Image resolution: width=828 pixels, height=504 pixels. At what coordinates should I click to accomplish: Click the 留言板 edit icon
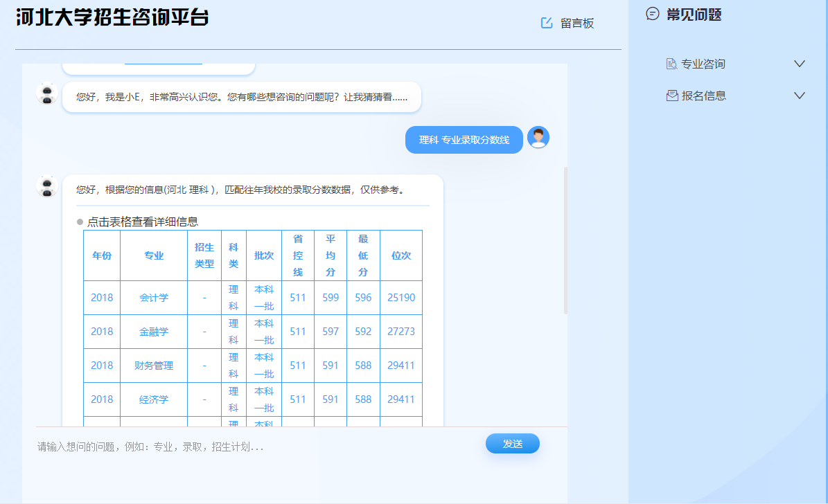click(547, 23)
